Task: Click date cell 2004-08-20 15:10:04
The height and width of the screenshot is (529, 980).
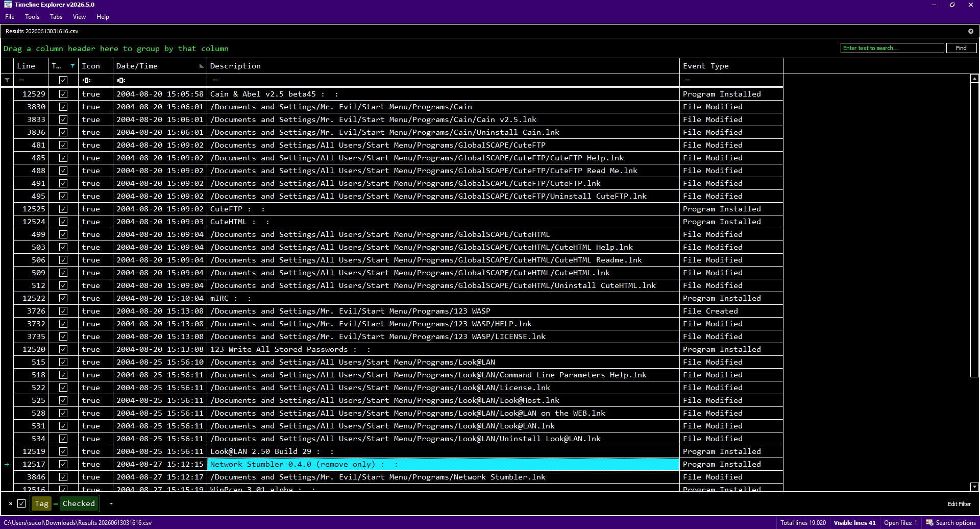Action: [x=160, y=298]
